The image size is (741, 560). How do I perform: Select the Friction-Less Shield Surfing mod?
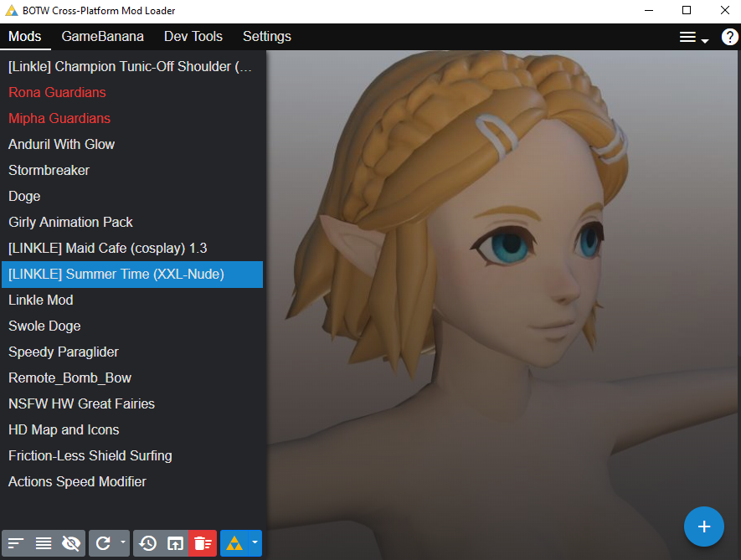pos(132,456)
